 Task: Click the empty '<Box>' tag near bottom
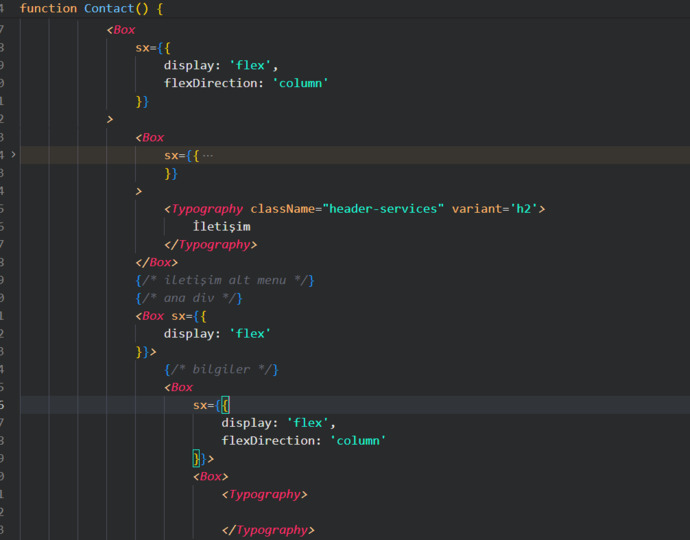tap(211, 477)
